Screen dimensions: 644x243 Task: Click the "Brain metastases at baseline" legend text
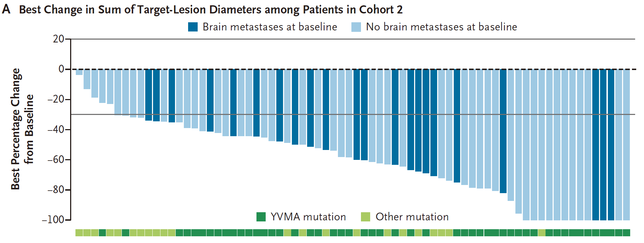(x=270, y=27)
